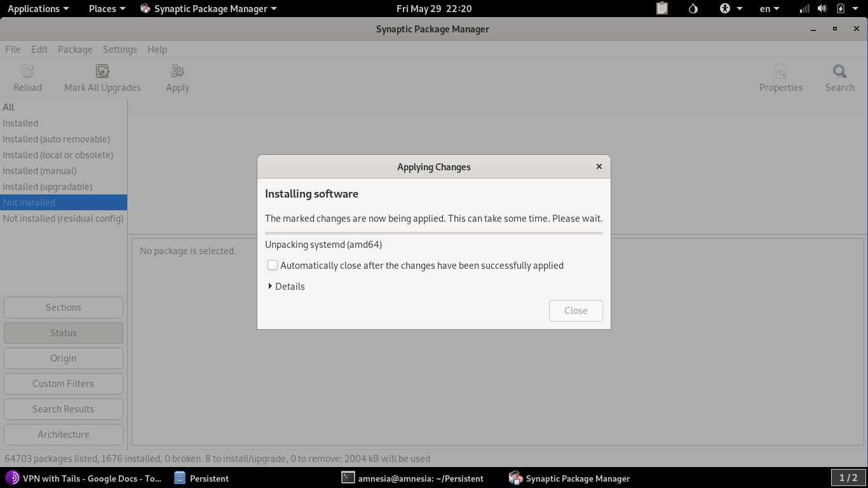This screenshot has height=488, width=868.
Task: Click the Sections filter button
Action: tap(64, 307)
